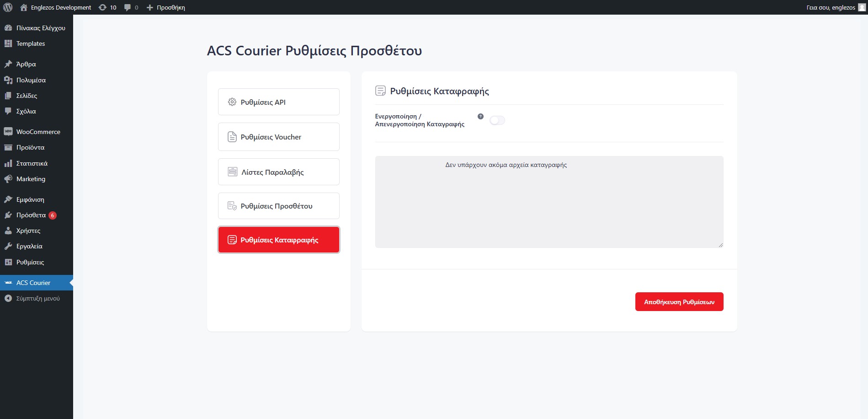Image resolution: width=868 pixels, height=419 pixels.
Task: Click the comments bubble icon in admin bar
Action: tap(128, 7)
